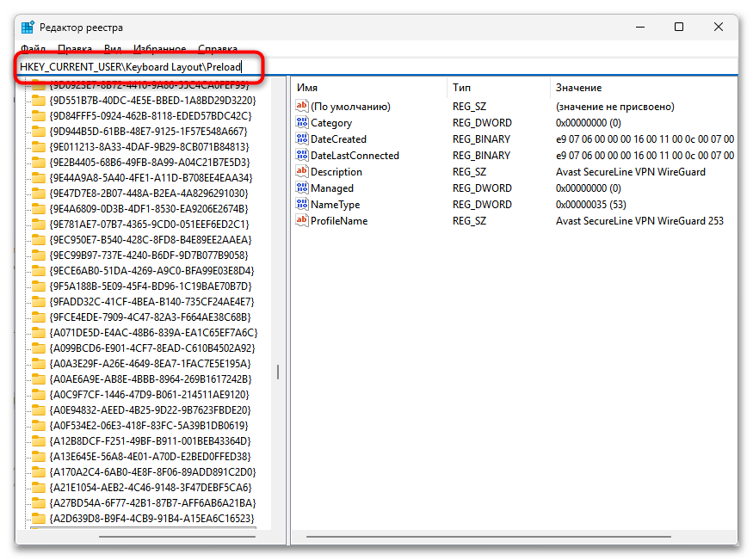Viewport: 753px width, 560px height.
Task: Sort values by the Имя column header
Action: (369, 88)
